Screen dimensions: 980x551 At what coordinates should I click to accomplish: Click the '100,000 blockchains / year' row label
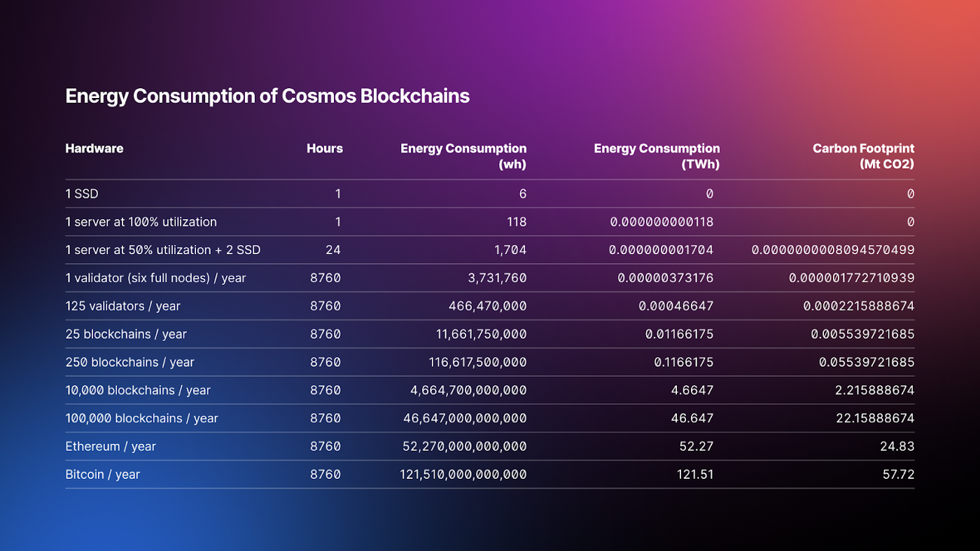click(141, 418)
